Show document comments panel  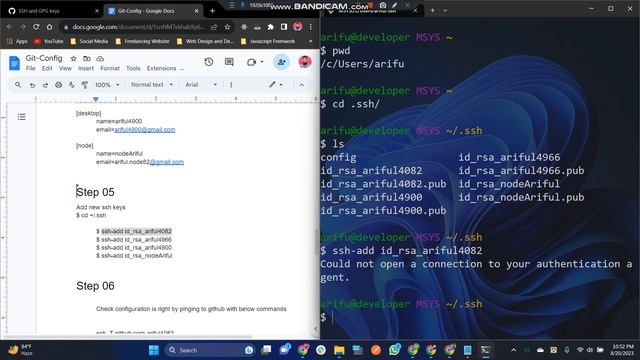229,62
